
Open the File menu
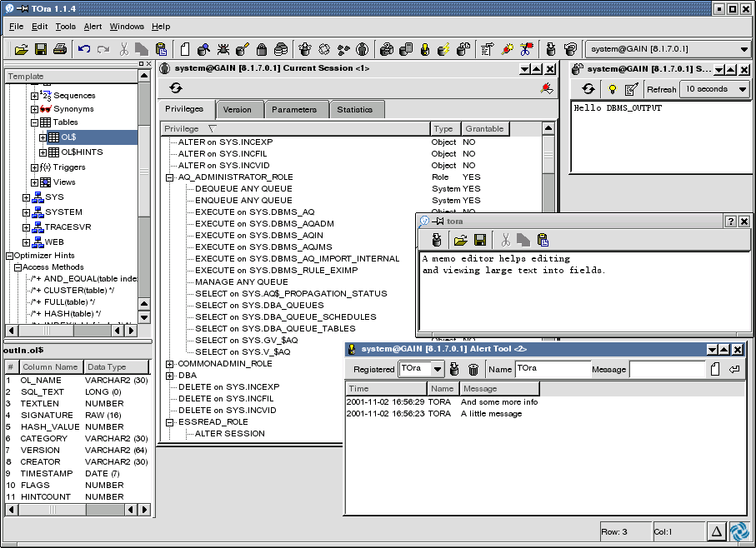[16, 27]
